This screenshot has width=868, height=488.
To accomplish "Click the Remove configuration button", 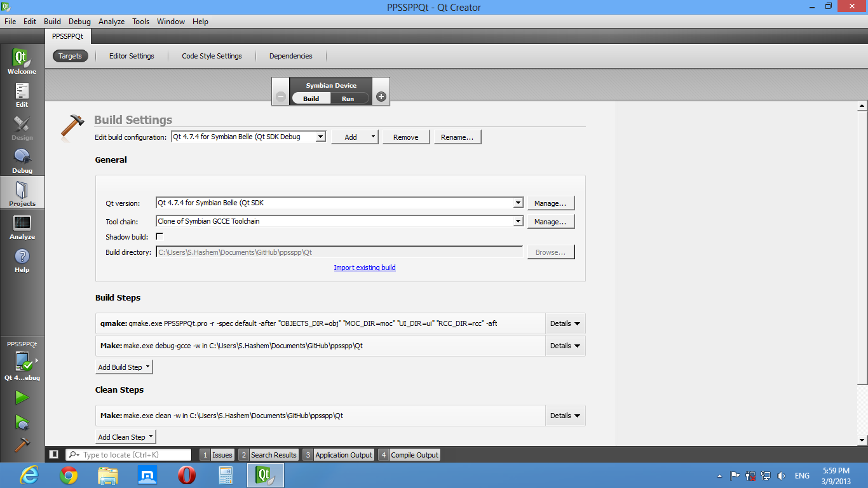I will click(x=406, y=137).
